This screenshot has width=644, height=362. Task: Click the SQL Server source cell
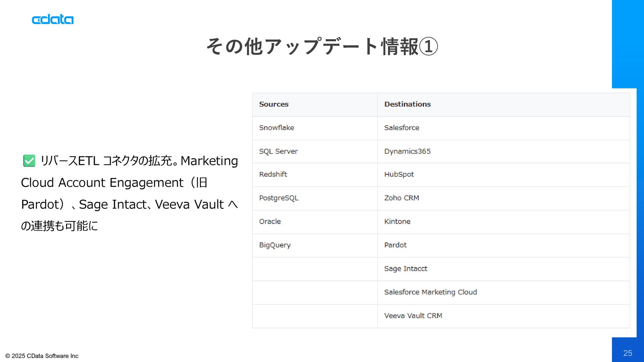click(x=278, y=151)
